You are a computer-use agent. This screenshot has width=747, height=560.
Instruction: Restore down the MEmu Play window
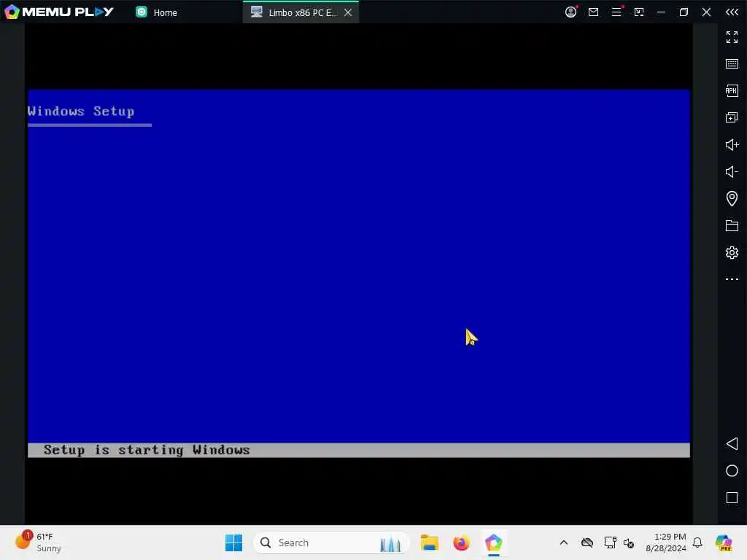pyautogui.click(x=684, y=12)
